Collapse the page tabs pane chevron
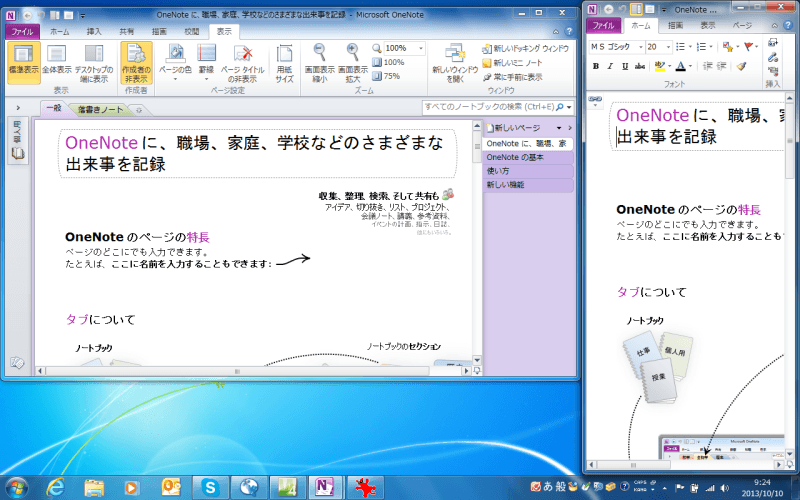Image resolution: width=800 pixels, height=500 pixels. click(570, 128)
